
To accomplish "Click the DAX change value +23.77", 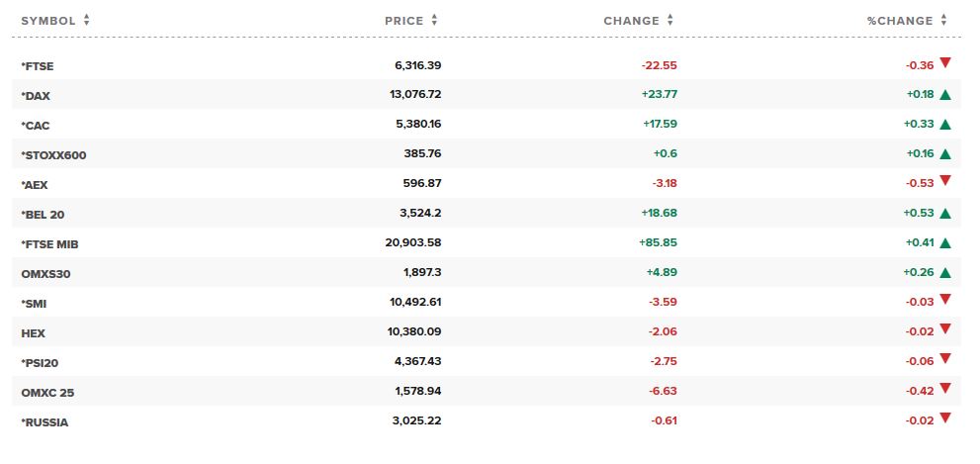I will 660,94.
